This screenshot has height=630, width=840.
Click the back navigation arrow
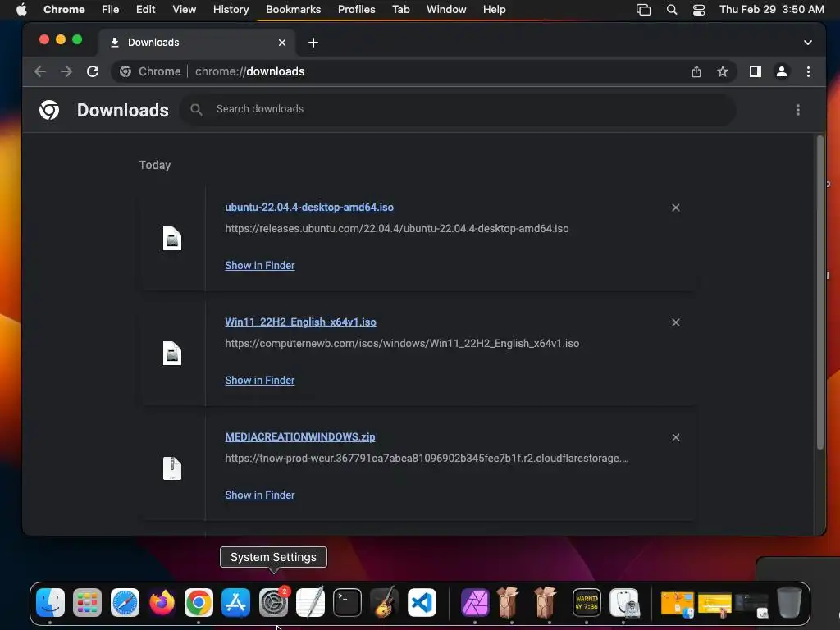click(40, 71)
